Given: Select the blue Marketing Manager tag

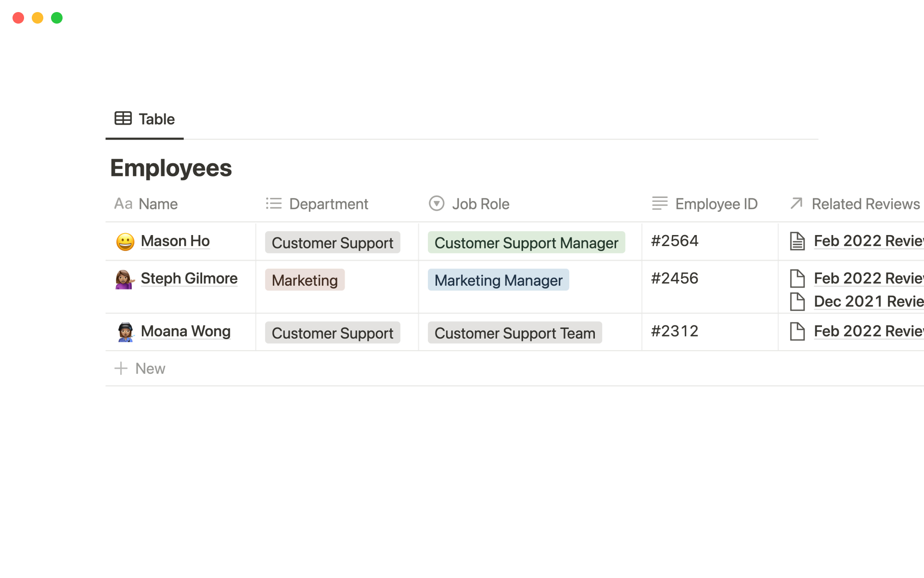Looking at the screenshot, I should click(498, 280).
